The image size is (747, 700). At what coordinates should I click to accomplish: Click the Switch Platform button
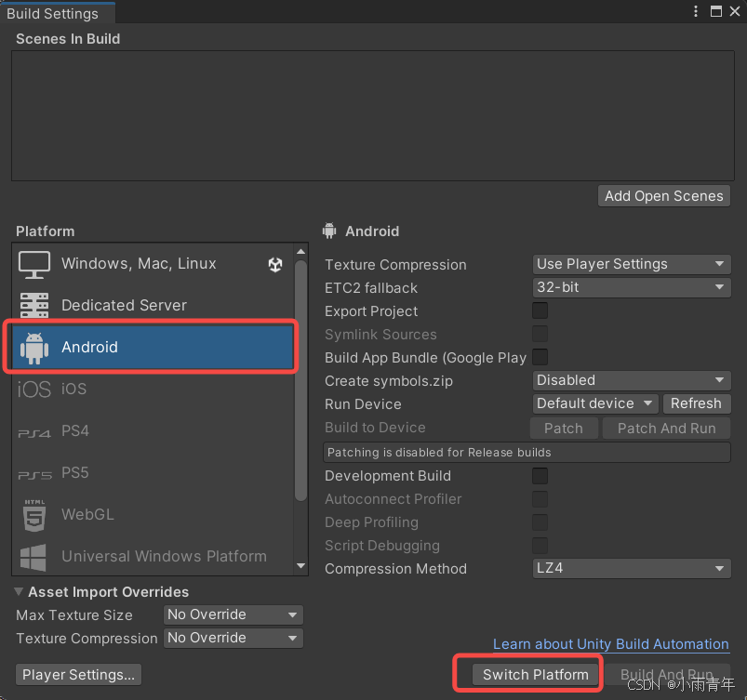[536, 674]
